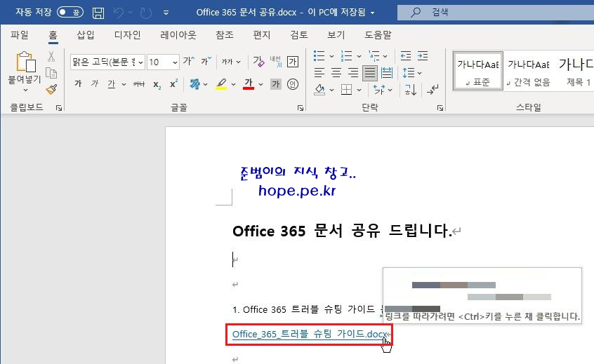Select the Format Painter brush
Viewport: 594px width, 364px height.
51,89
